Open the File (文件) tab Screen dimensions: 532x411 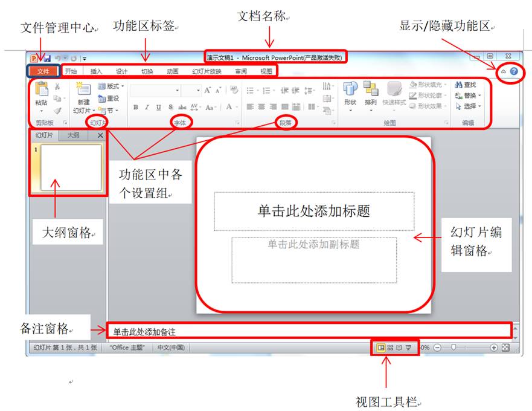[x=43, y=71]
